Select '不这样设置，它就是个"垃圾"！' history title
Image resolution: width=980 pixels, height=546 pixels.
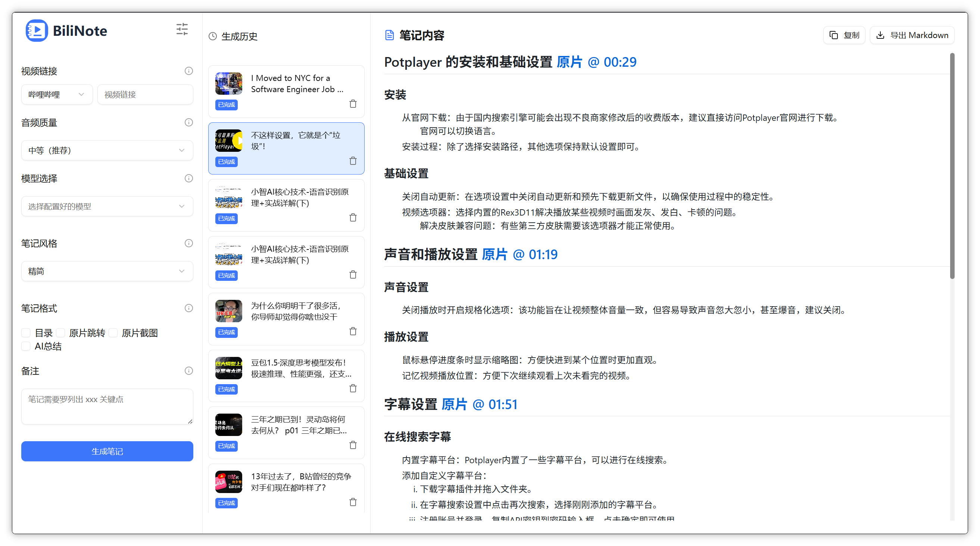[296, 141]
